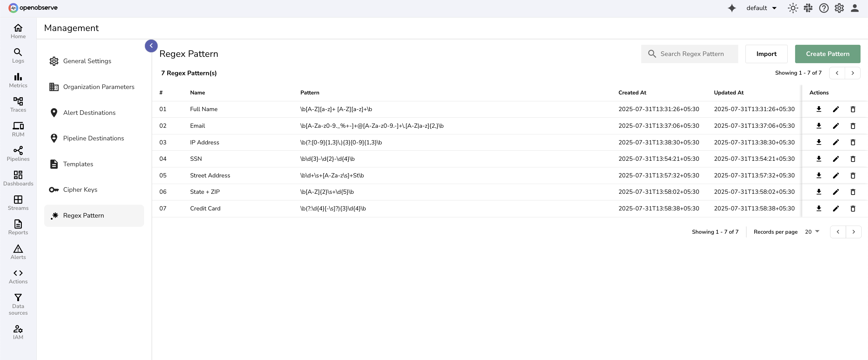Open the user profile icon

pyautogui.click(x=855, y=8)
